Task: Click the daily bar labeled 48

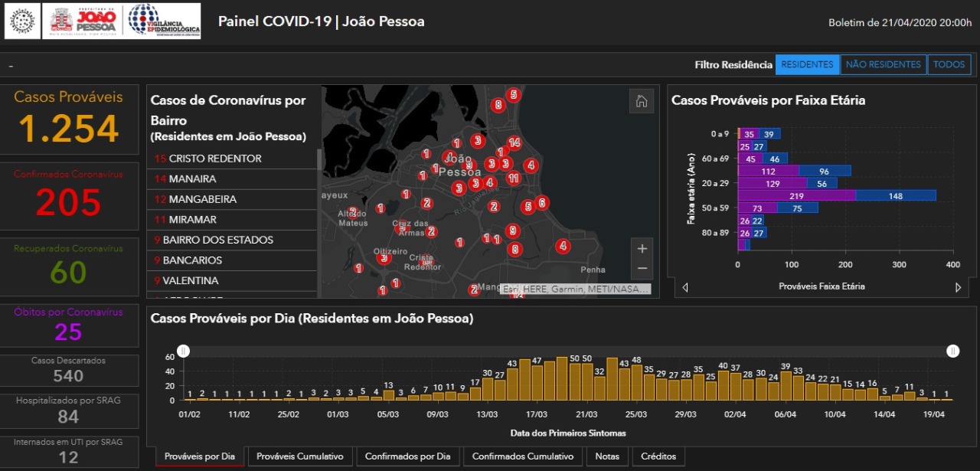Action: [x=636, y=383]
